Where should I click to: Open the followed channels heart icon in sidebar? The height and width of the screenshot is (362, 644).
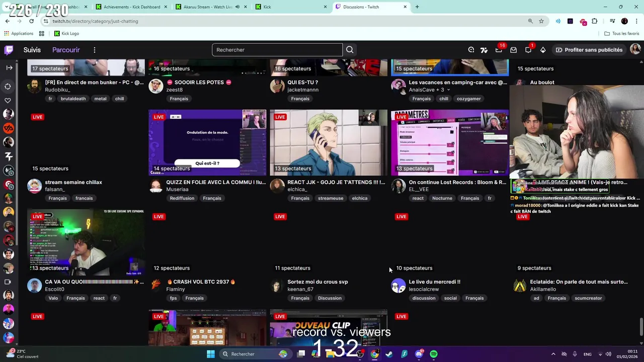click(x=8, y=101)
